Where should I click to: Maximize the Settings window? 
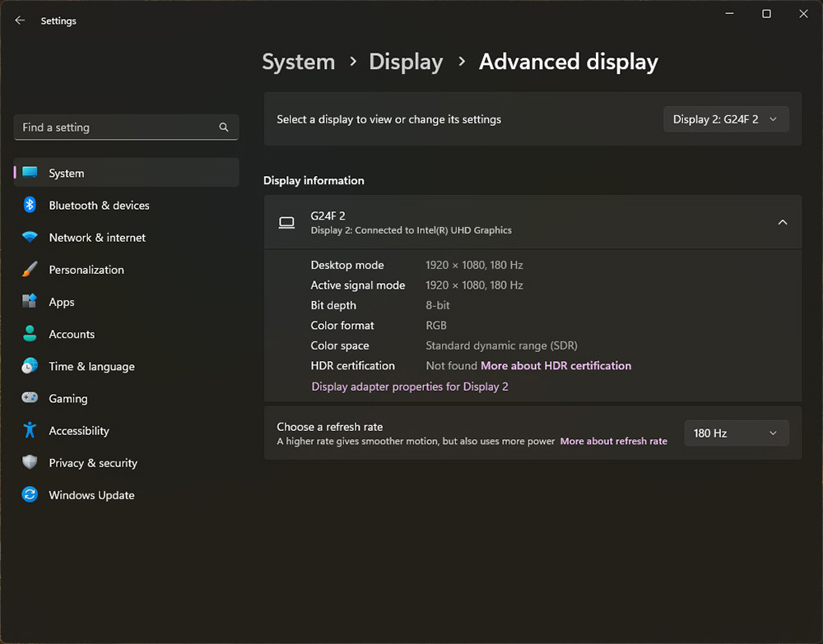766,14
